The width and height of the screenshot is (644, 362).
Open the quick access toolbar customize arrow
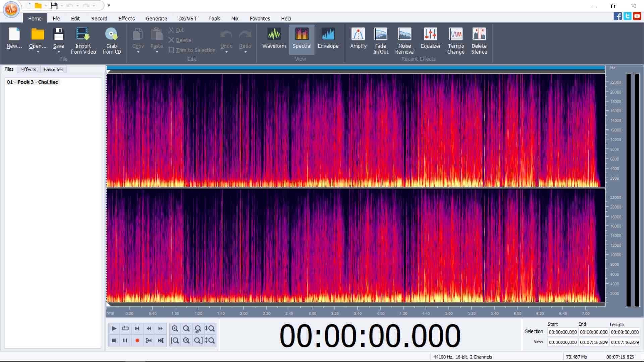pos(109,5)
